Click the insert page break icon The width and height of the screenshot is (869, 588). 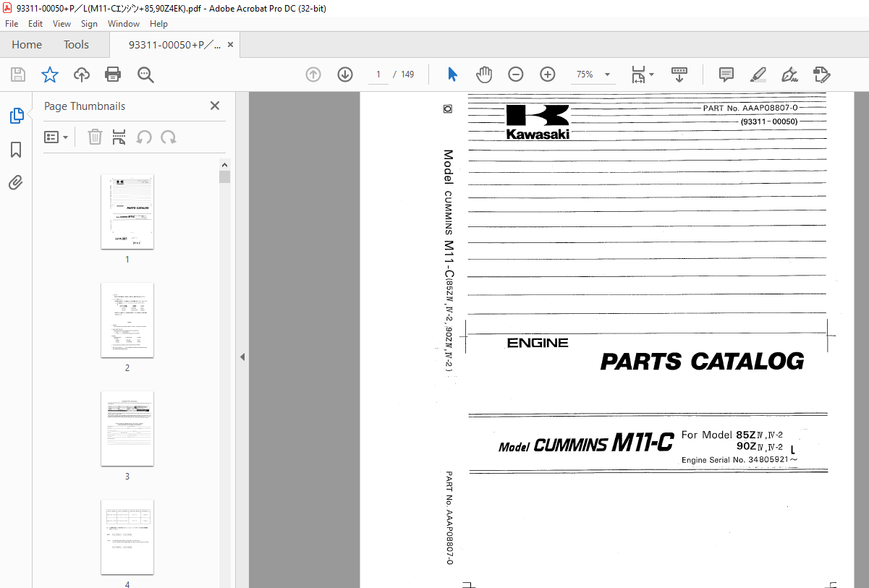click(x=119, y=137)
